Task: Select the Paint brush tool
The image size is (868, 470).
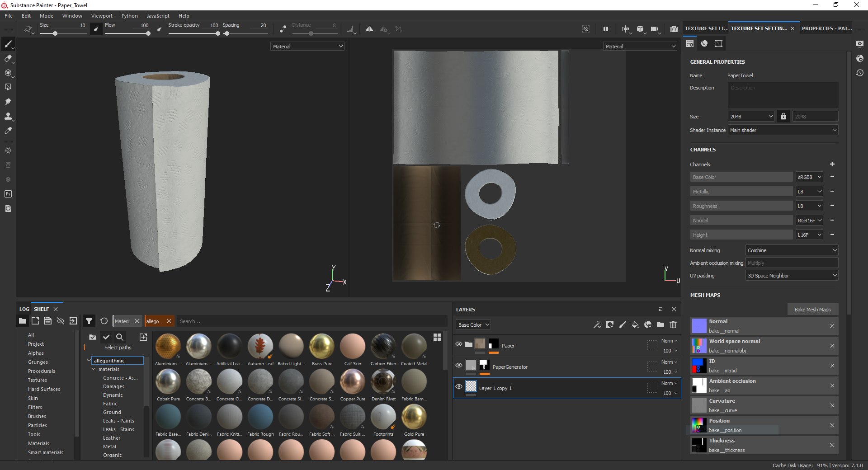Action: pos(8,44)
